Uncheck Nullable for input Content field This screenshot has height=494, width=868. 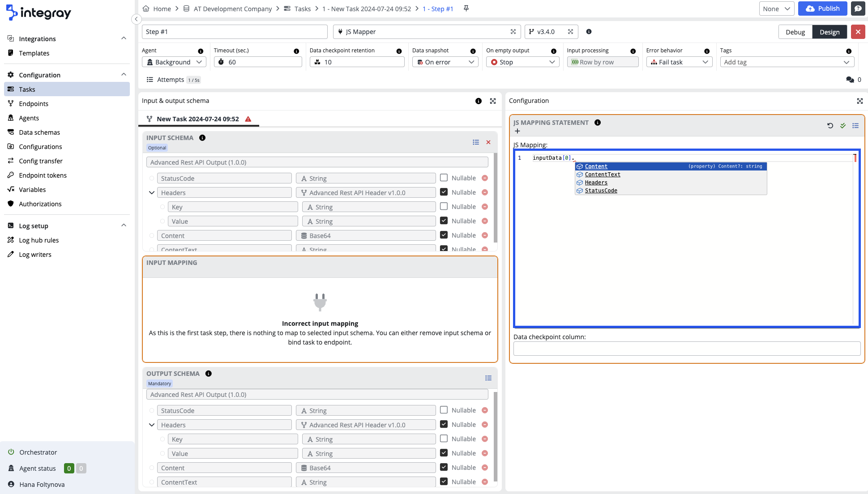click(444, 235)
